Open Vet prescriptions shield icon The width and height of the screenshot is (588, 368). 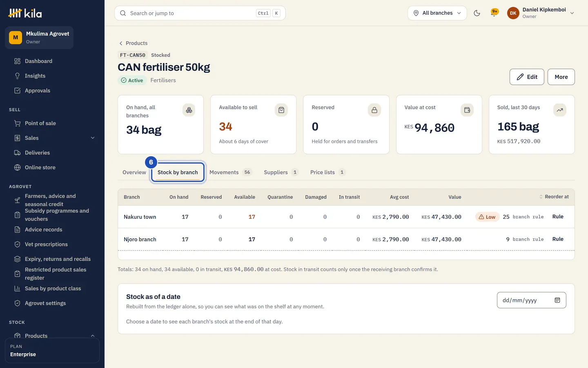click(x=17, y=245)
